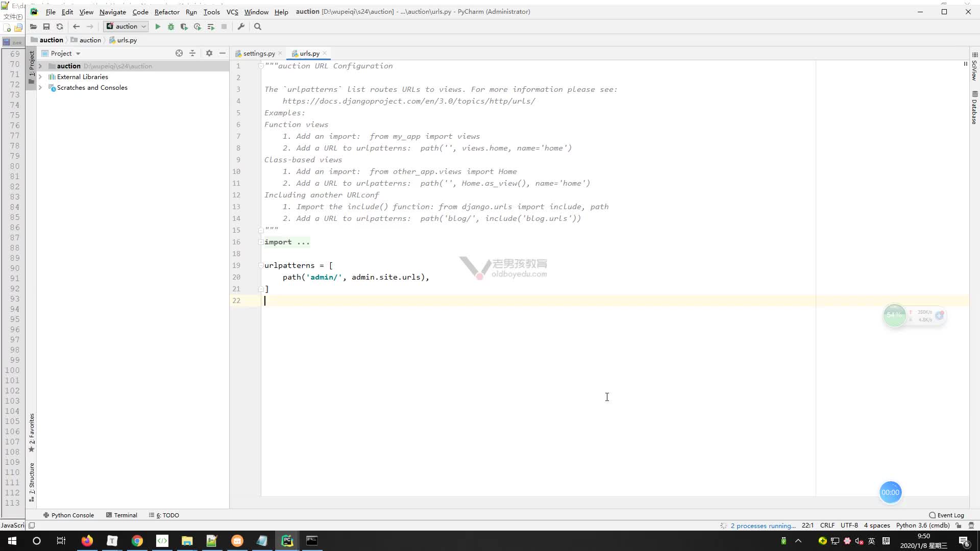Expand Scratches and Consoles node
Viewport: 980px width, 551px height.
(40, 88)
